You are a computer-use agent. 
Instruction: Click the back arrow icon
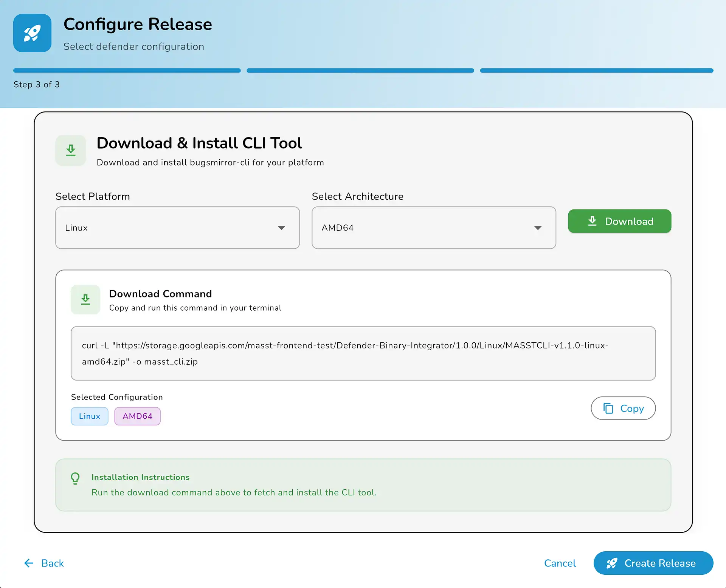pyautogui.click(x=29, y=563)
